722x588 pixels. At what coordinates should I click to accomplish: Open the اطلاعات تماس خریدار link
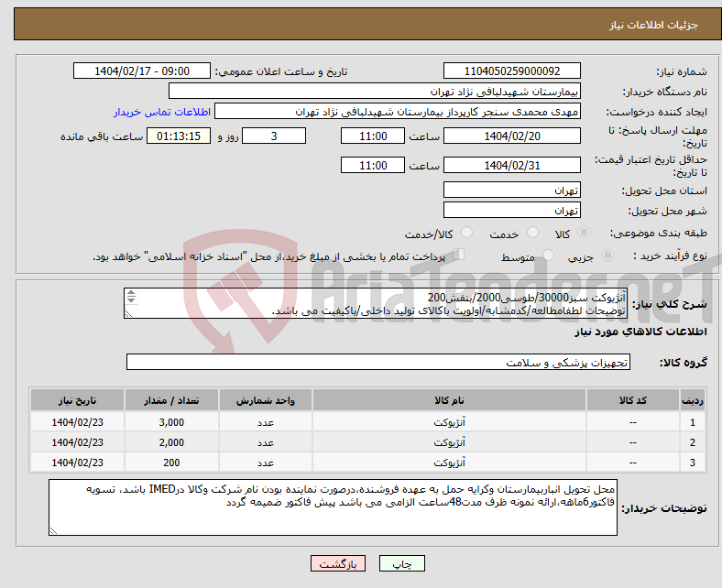pyautogui.click(x=162, y=112)
